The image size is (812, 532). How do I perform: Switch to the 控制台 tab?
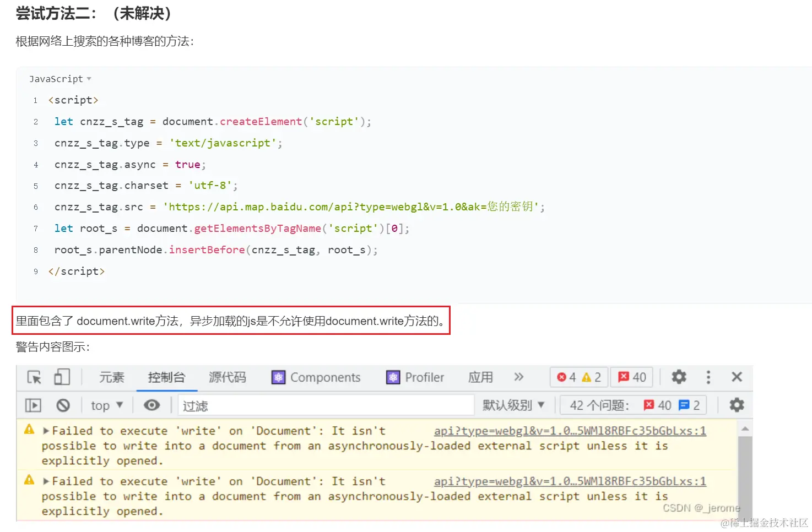pos(166,377)
